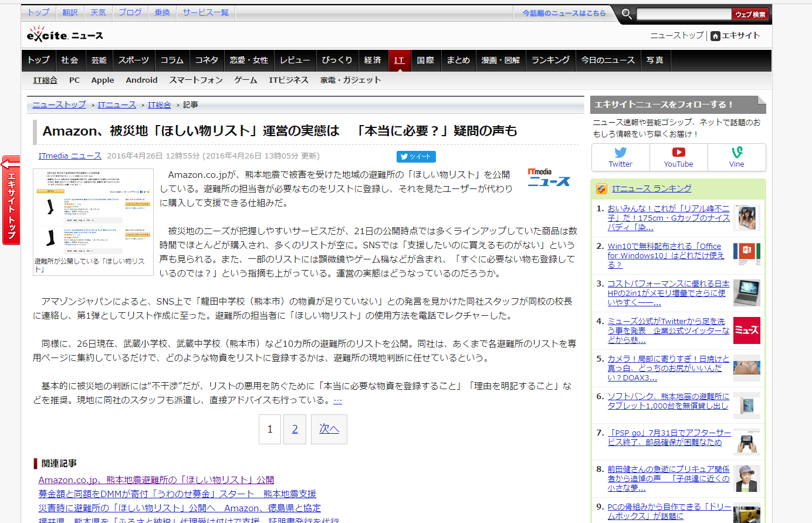Click the ブログ top service link
Screen dimensions: 812x523
click(130, 12)
